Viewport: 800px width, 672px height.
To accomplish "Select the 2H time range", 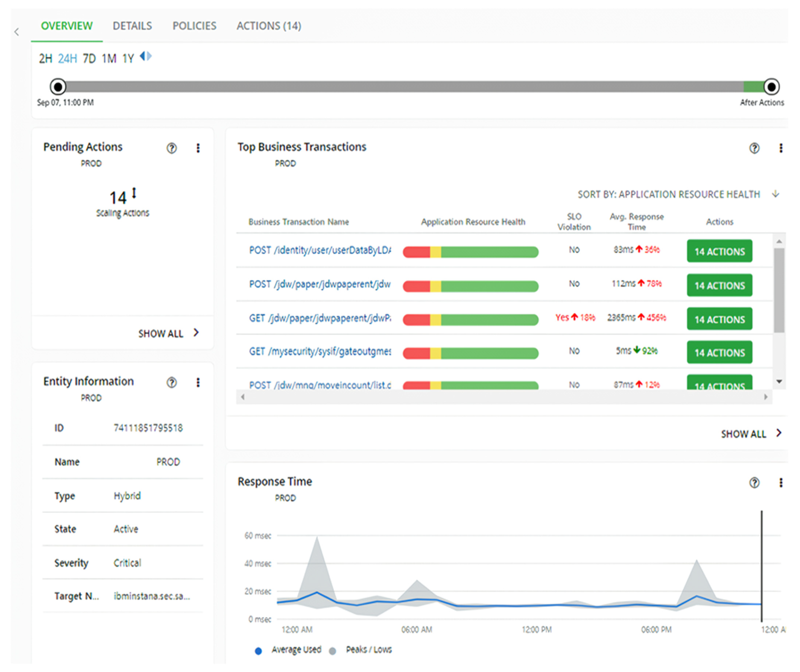I will [45, 59].
